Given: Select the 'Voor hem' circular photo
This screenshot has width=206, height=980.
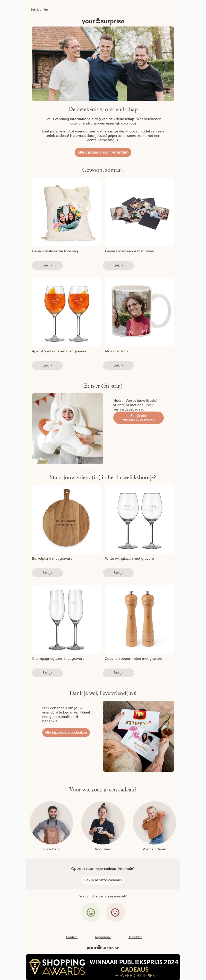Looking at the screenshot, I should 51,823.
